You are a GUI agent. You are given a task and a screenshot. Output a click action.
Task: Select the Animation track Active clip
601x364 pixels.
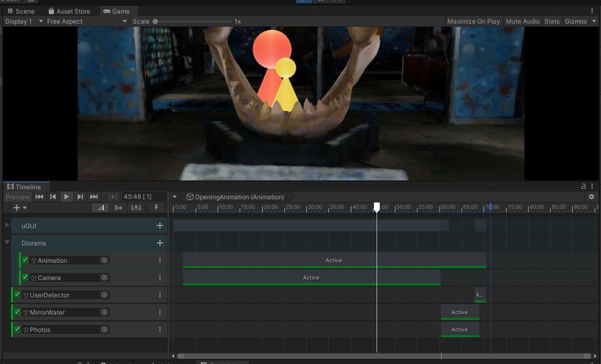coord(334,260)
